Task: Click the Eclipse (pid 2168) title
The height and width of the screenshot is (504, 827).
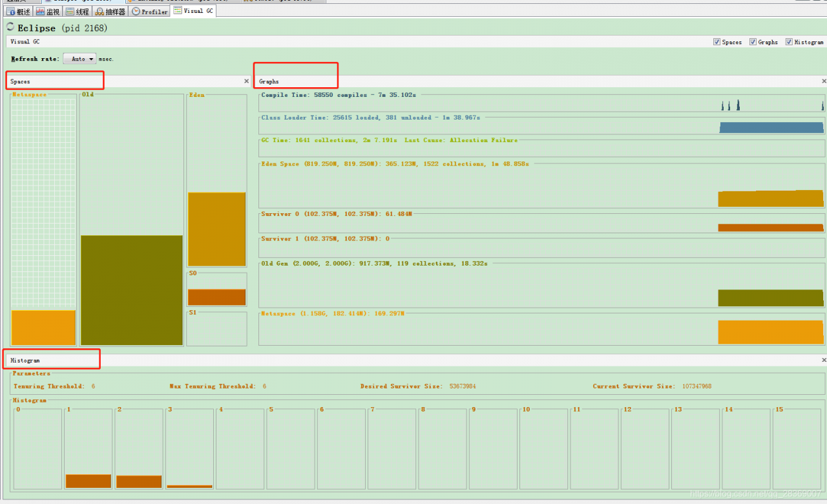Action: [x=62, y=28]
